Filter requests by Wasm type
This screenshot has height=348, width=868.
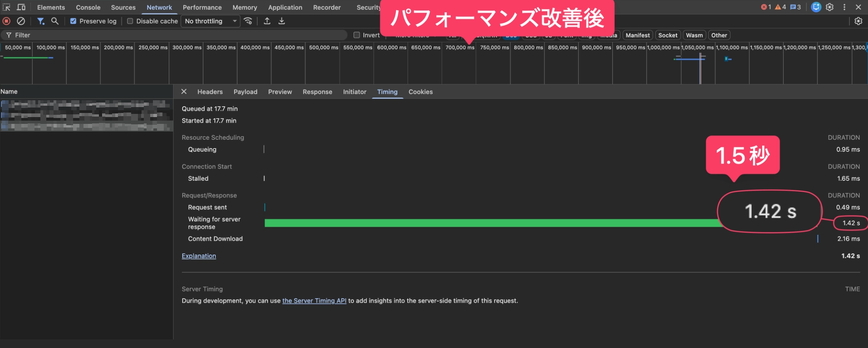[x=694, y=35]
